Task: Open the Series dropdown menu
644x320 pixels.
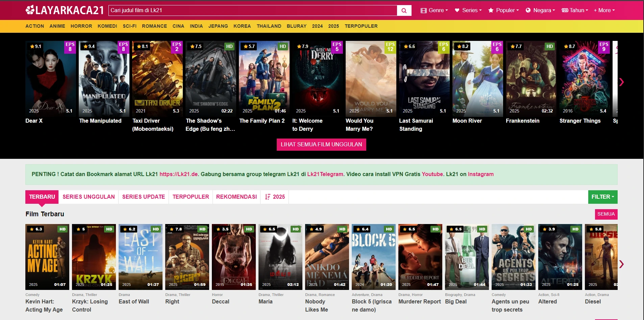Action: [468, 10]
